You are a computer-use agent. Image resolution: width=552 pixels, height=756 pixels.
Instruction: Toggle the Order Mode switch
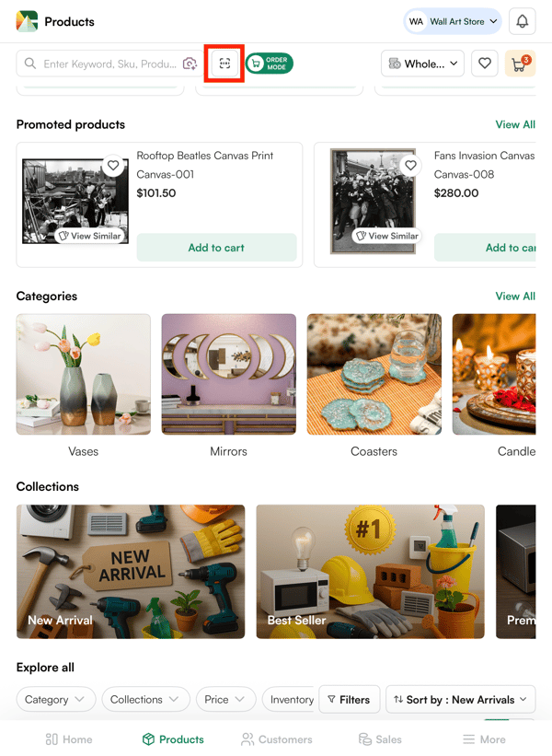click(269, 64)
